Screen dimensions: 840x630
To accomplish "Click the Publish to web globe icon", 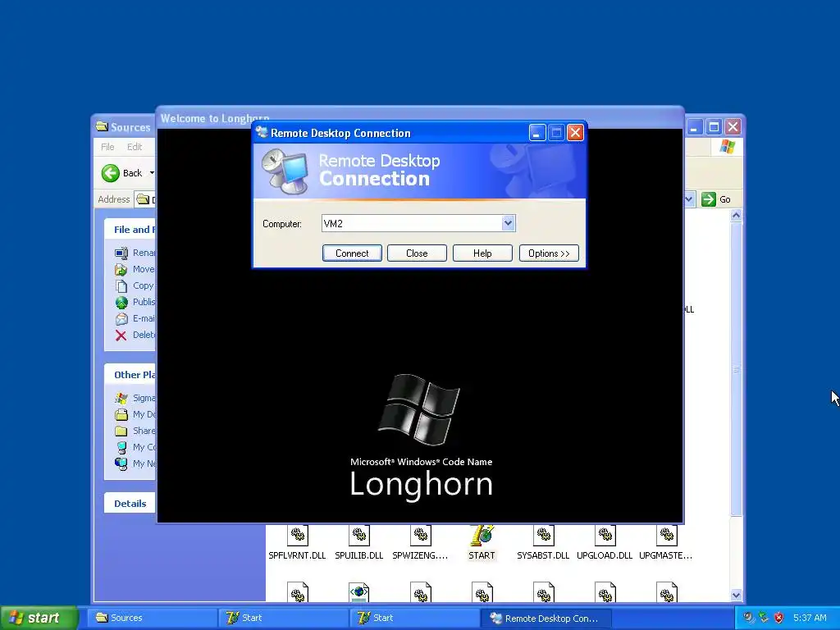I will 121,302.
